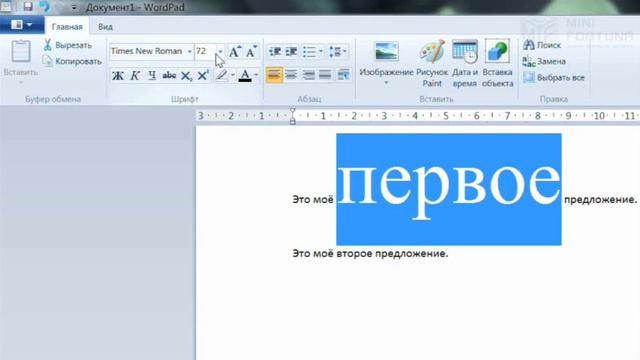Insert a Paint drawing (Рисунок Paint)
Viewport: 640px width, 360px height.
pos(432,63)
